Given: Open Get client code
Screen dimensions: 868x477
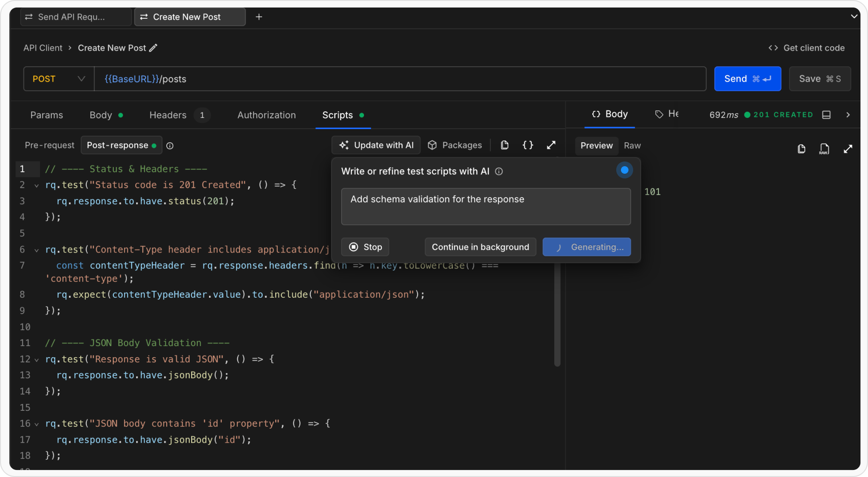Looking at the screenshot, I should coord(806,47).
